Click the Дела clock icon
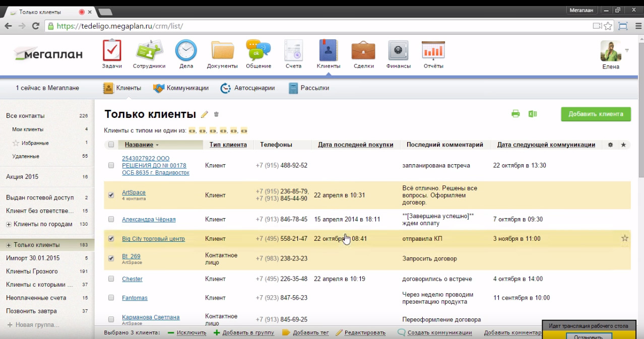 (x=186, y=51)
